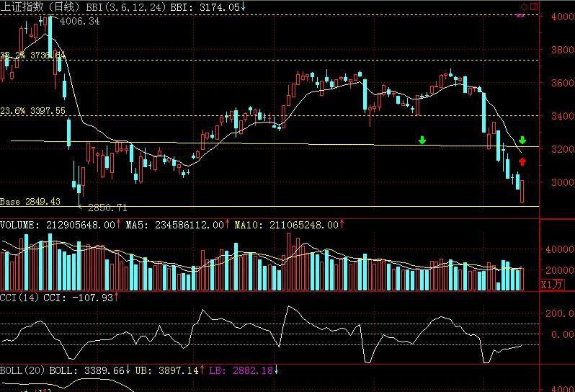Open the BBI(3,6,12,24) indicator parameters label
575x392 pixels.
(126, 6)
